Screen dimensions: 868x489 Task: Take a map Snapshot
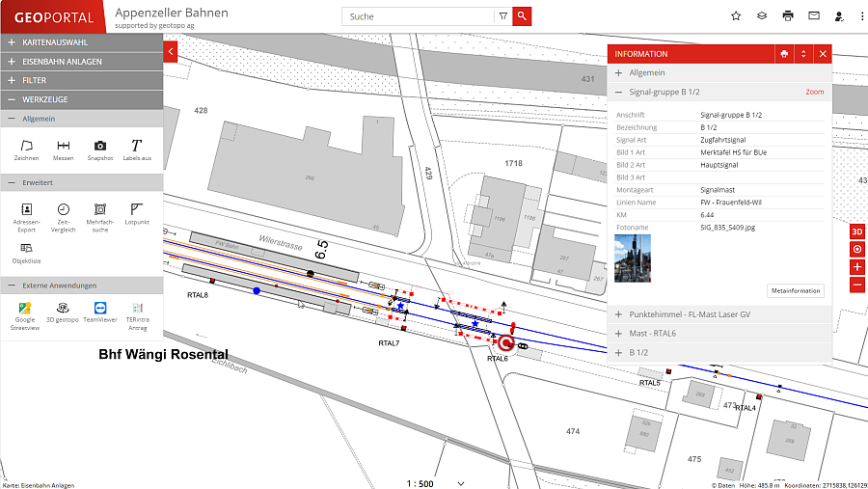(x=100, y=150)
